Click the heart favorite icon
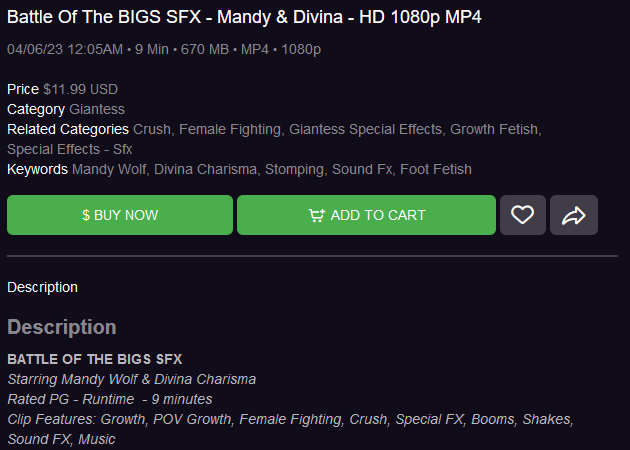 522,215
